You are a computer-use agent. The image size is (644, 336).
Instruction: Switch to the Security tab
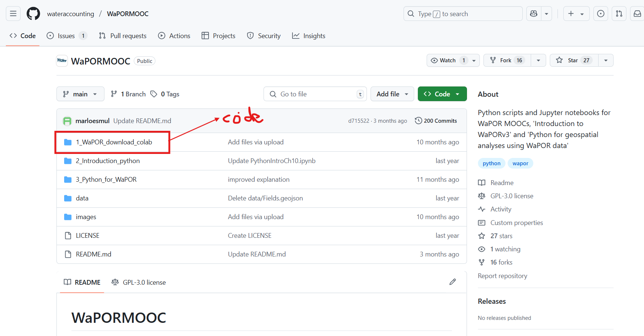point(264,36)
